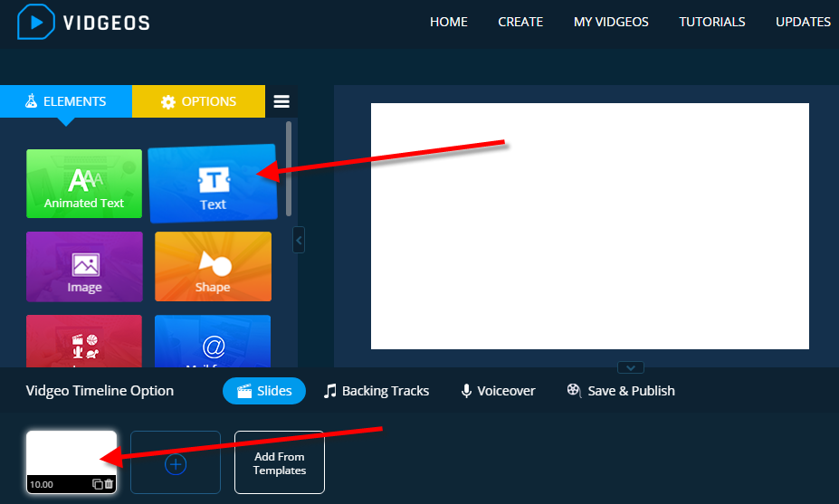This screenshot has height=504, width=839.
Task: Switch to the OPTIONS tab
Action: (x=198, y=101)
